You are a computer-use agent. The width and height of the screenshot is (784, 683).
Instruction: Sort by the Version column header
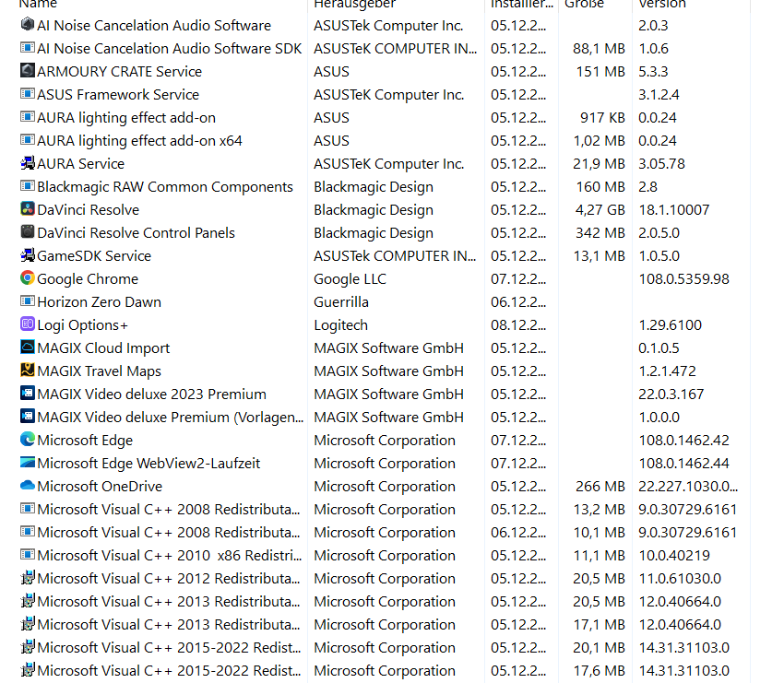662,4
